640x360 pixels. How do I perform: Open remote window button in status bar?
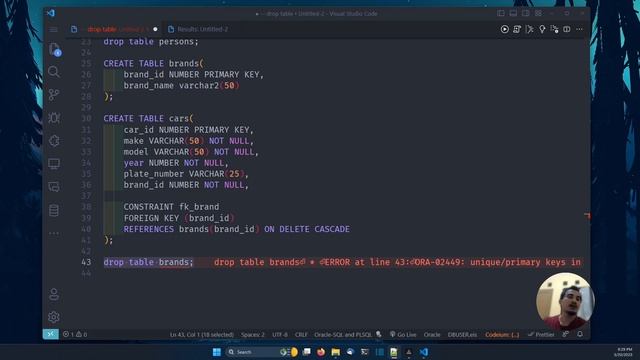tap(51, 334)
